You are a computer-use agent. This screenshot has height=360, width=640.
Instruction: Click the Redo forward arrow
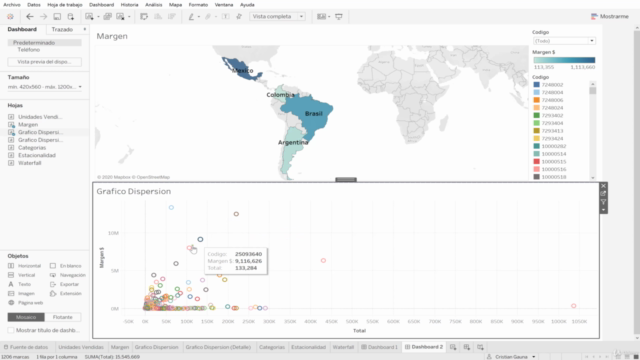coord(43,17)
